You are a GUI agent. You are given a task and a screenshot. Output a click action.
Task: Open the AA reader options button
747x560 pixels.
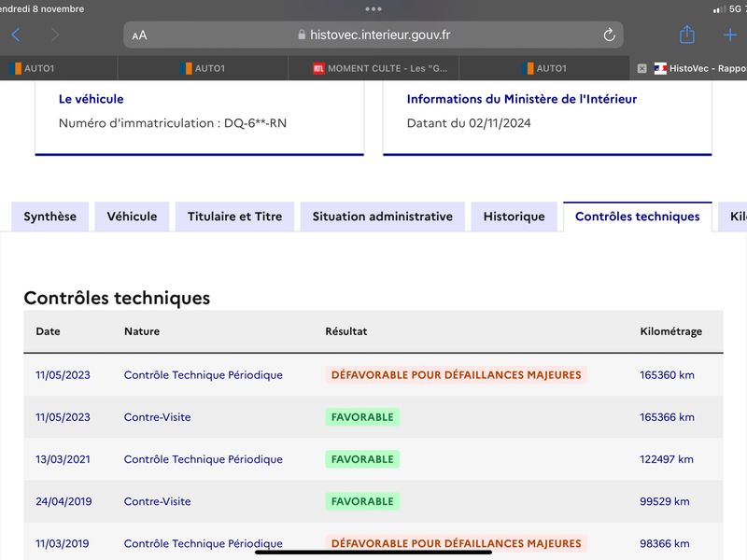pyautogui.click(x=139, y=35)
